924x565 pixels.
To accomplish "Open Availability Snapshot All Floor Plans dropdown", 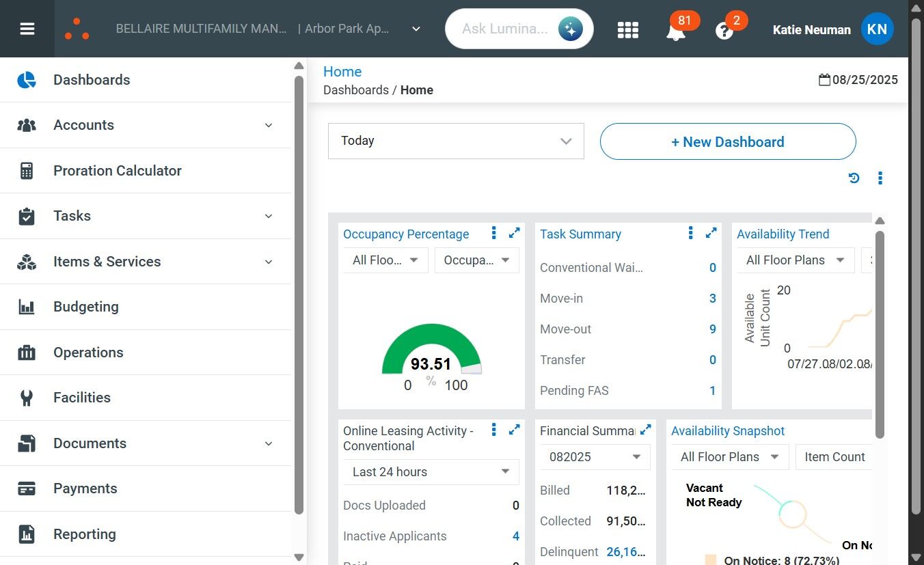I will click(730, 457).
